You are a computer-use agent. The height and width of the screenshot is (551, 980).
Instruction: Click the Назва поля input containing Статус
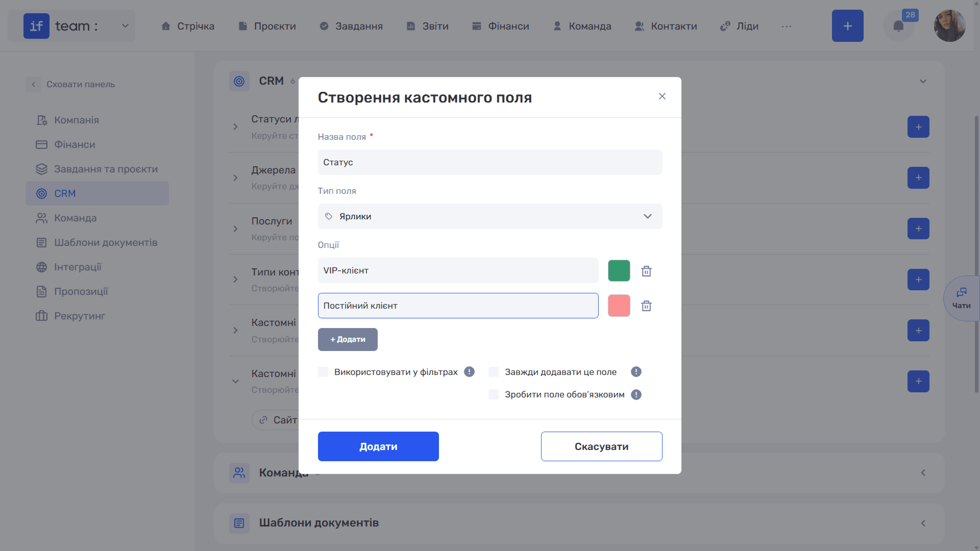pos(490,162)
